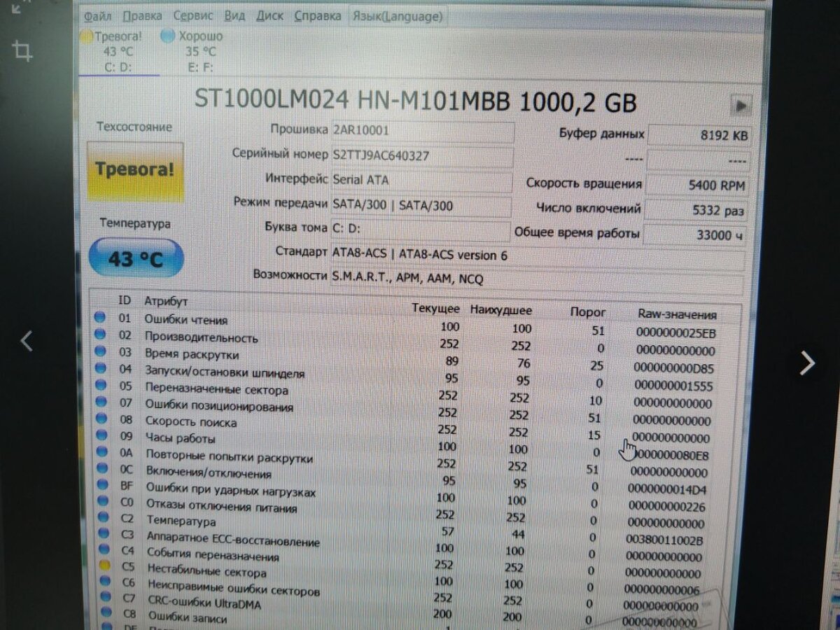
Task: Click blue status dot for Неисправимые ошибки секторов
Action: click(105, 581)
